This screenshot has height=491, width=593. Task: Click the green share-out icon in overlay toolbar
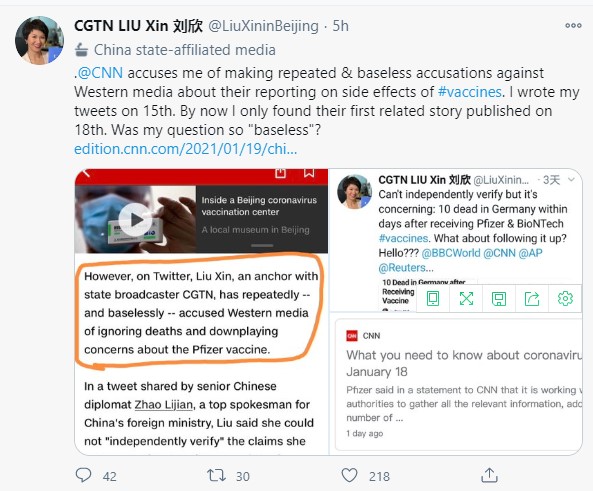point(532,298)
